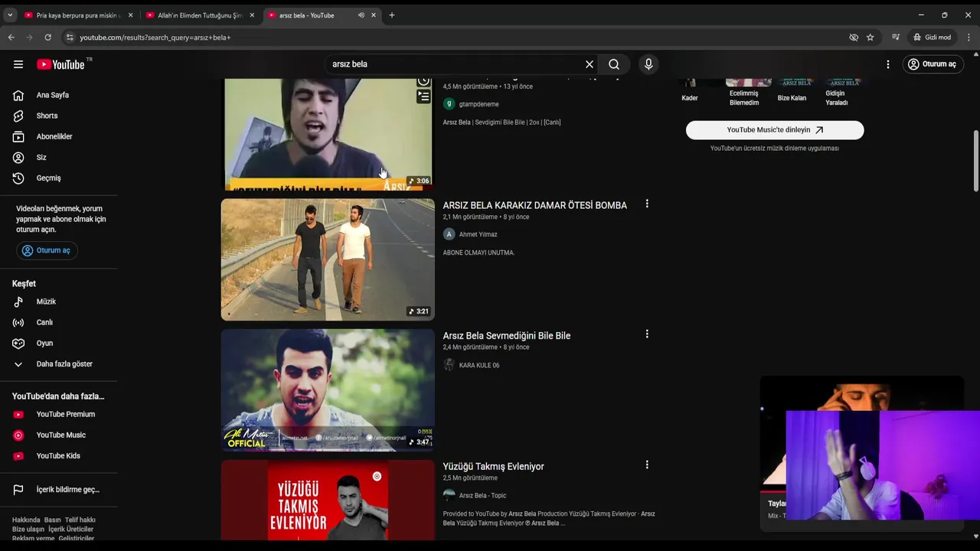This screenshot has height=551, width=980.
Task: Clear the search box with X icon
Action: click(x=590, y=64)
